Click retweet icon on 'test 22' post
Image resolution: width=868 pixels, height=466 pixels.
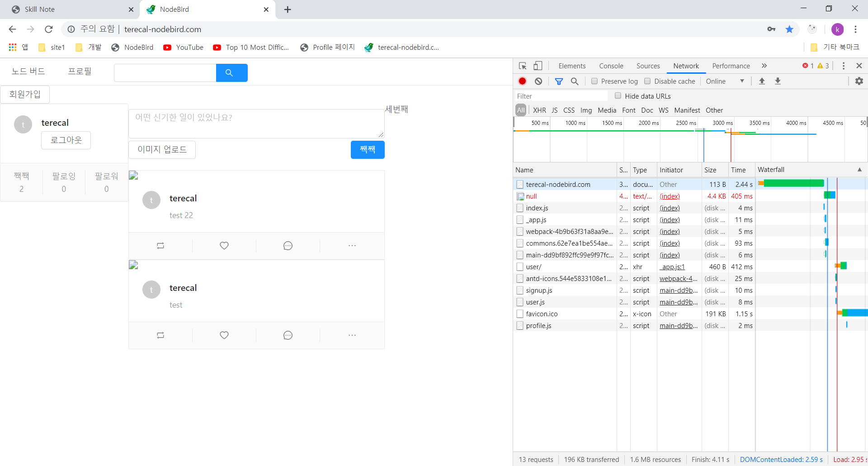tap(160, 246)
